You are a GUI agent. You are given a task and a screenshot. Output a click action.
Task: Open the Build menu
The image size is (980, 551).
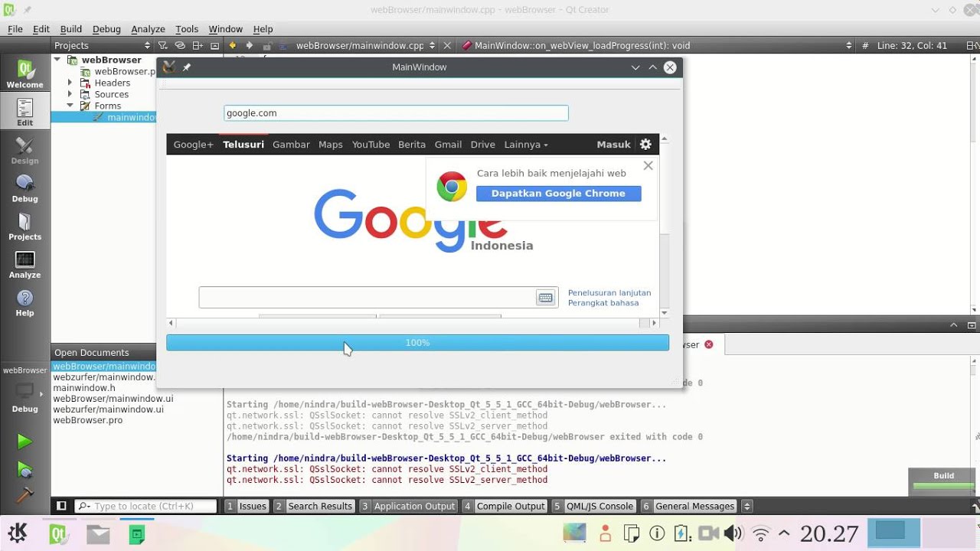(70, 29)
